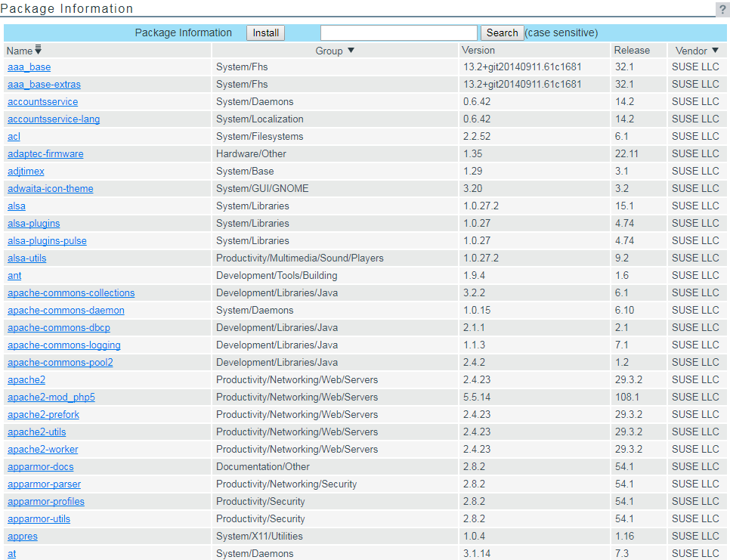
Task: Open the Group column dropdown arrow
Action: (351, 51)
